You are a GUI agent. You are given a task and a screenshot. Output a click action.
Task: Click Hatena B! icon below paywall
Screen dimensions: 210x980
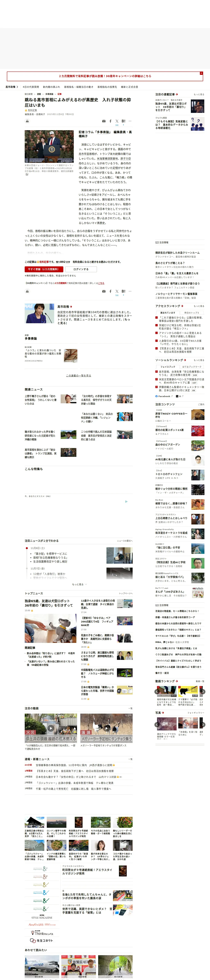point(123,291)
